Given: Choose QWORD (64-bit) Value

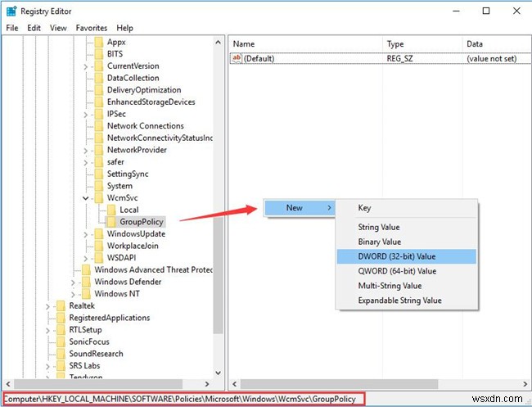Looking at the screenshot, I should (x=407, y=271).
